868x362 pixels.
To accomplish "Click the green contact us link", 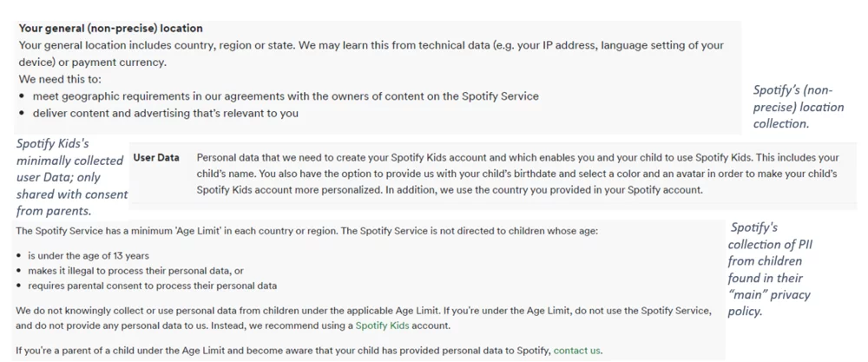I will click(x=576, y=351).
